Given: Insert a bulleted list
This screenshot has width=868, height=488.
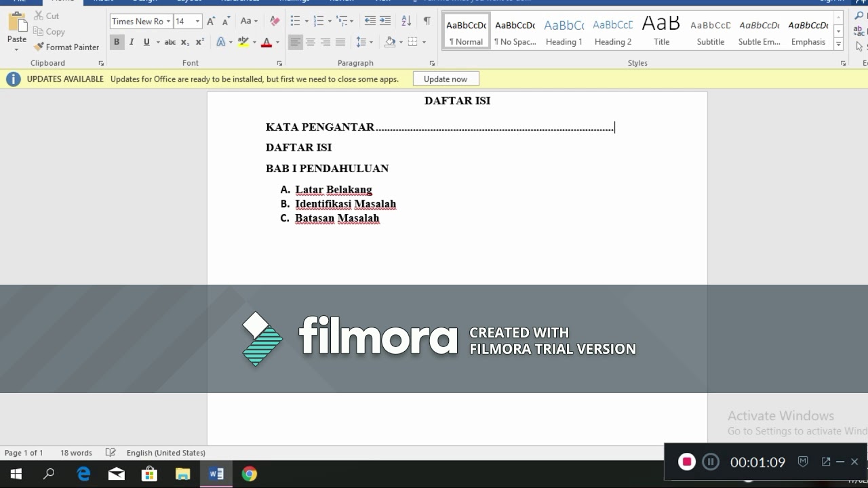Looking at the screenshot, I should 295,22.
